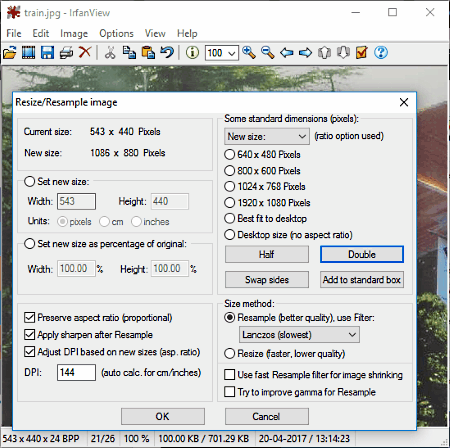Click the Cut scissors icon
The height and width of the screenshot is (448, 450).
point(110,53)
